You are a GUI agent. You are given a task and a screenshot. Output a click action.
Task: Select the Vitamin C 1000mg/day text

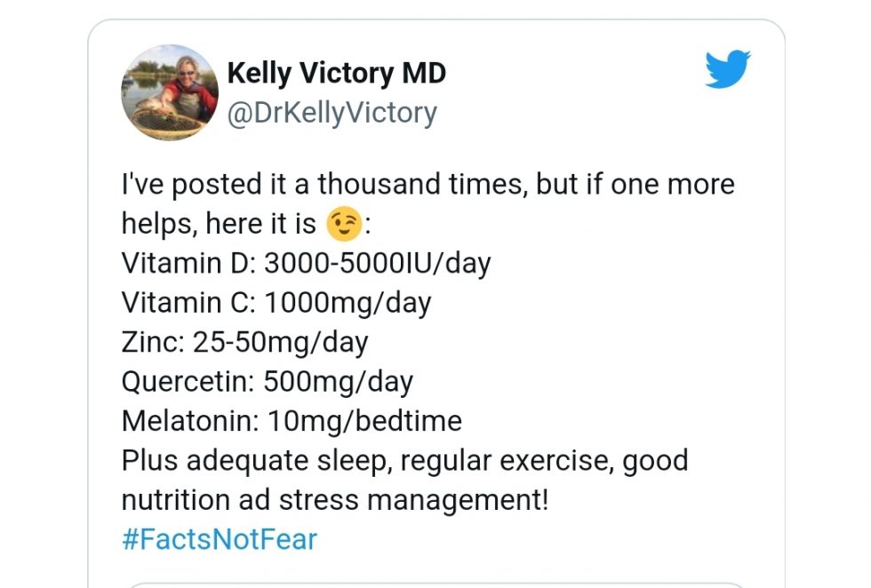coord(276,303)
